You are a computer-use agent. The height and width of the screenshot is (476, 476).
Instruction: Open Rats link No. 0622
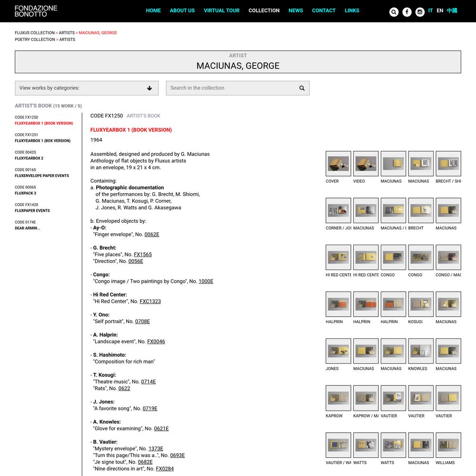[124, 388]
